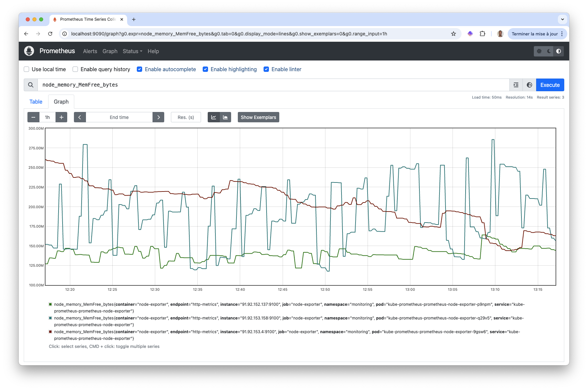Click the format expression icon

coord(516,85)
